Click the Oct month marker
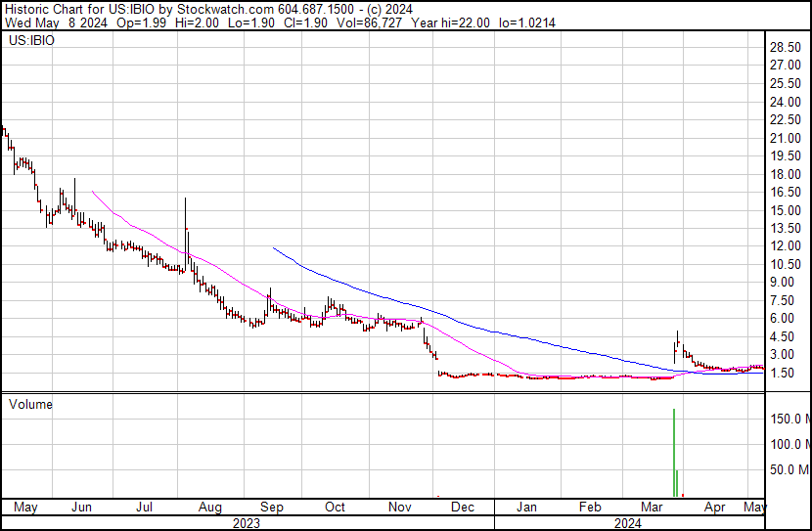This screenshot has width=812, height=531. click(x=335, y=508)
